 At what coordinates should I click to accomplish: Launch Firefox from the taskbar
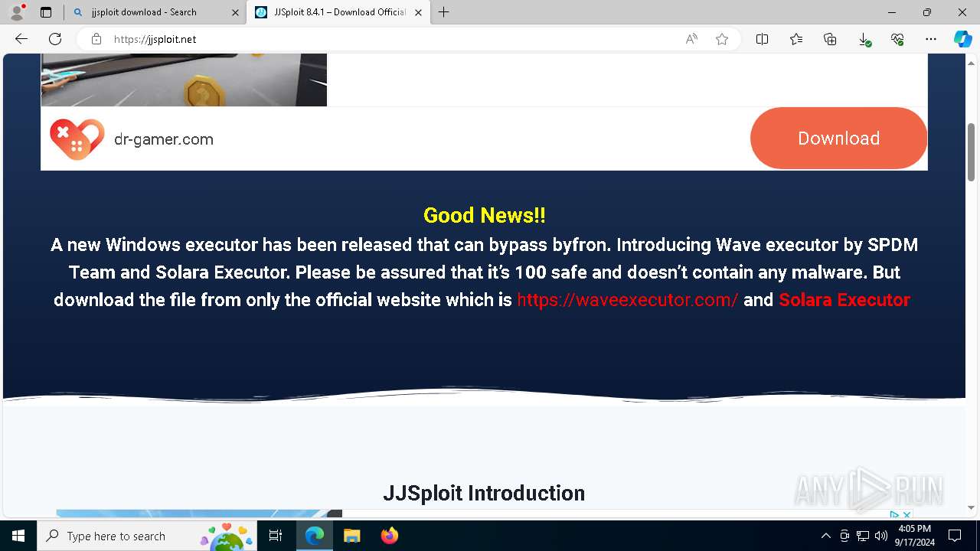(390, 536)
